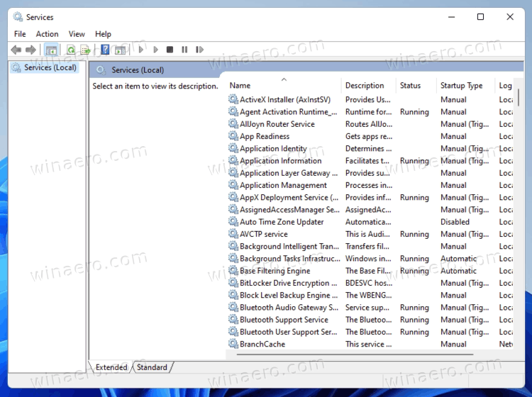Click the Pause Service icon
This screenshot has height=397, width=532.
click(184, 50)
